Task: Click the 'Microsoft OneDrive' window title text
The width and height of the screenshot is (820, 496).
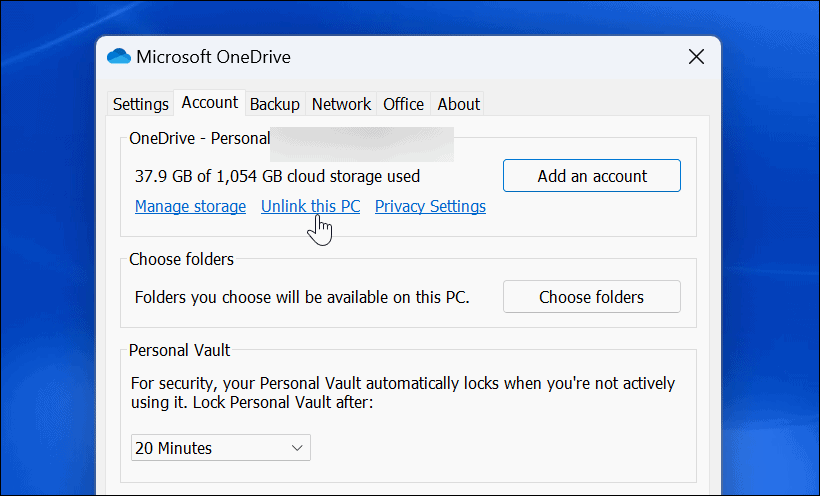Action: click(x=213, y=57)
